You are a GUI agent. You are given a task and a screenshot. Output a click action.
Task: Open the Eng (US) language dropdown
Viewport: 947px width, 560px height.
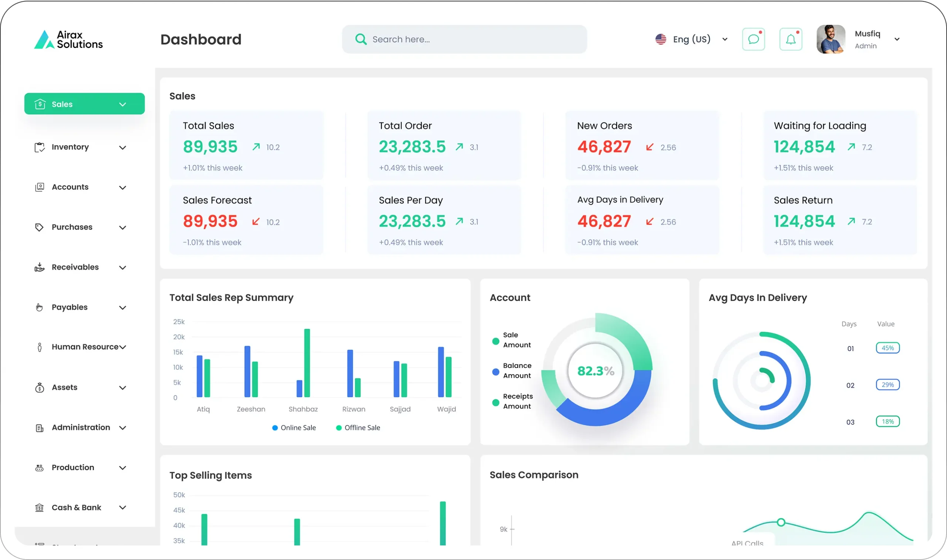tap(691, 39)
